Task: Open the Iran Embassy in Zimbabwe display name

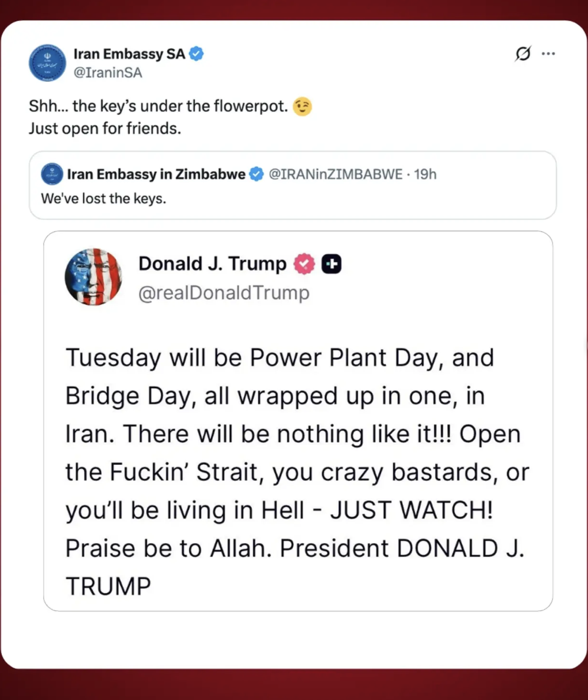Action: (x=156, y=174)
